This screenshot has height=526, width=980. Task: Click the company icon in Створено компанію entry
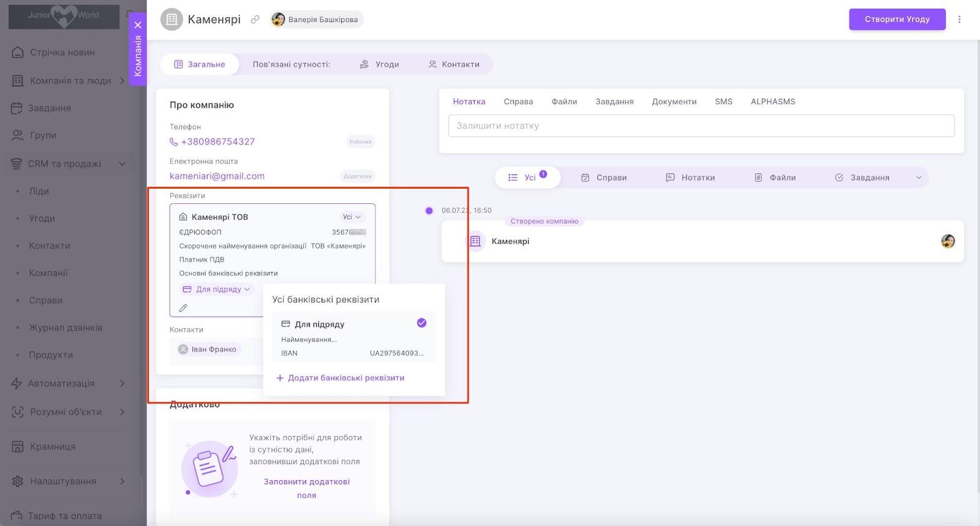[475, 241]
